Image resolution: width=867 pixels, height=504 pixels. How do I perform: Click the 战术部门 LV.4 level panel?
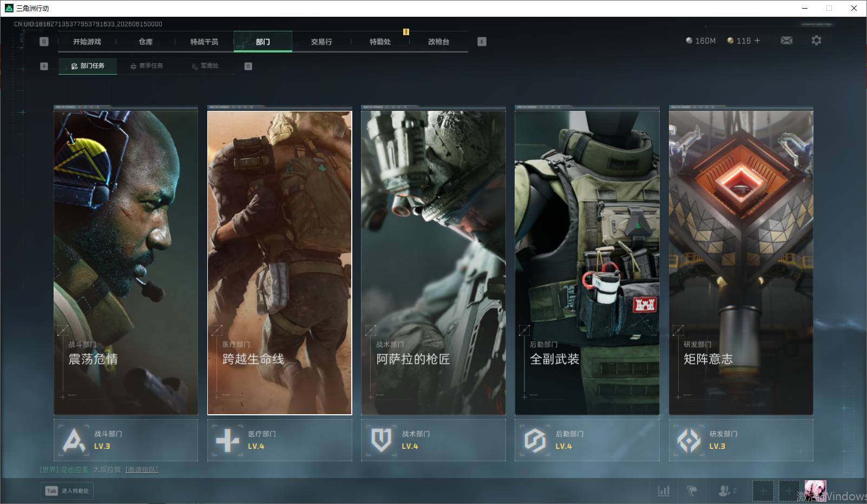coord(433,440)
